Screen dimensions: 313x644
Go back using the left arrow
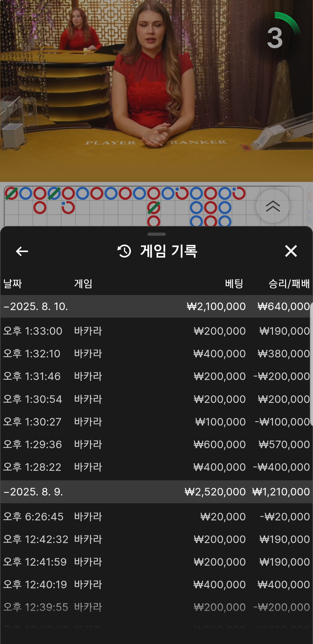(x=22, y=251)
